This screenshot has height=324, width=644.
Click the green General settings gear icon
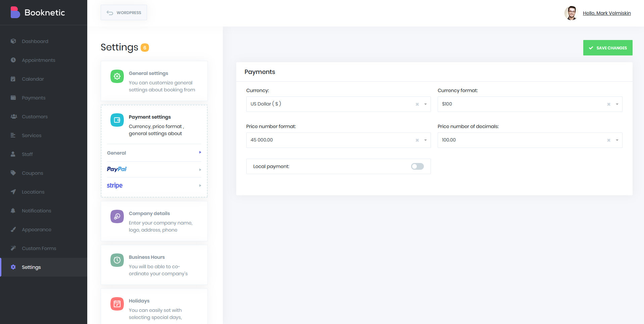(117, 76)
